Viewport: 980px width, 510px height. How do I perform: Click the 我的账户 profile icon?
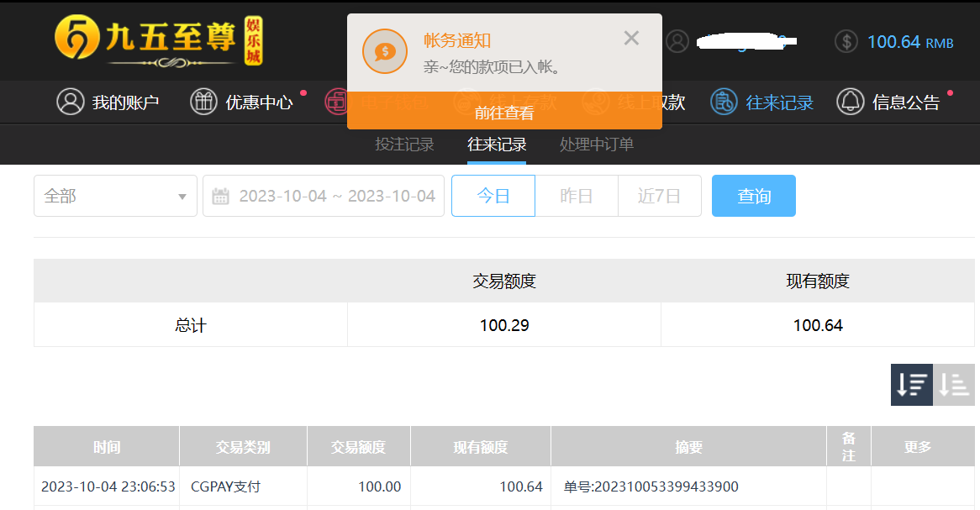click(70, 102)
